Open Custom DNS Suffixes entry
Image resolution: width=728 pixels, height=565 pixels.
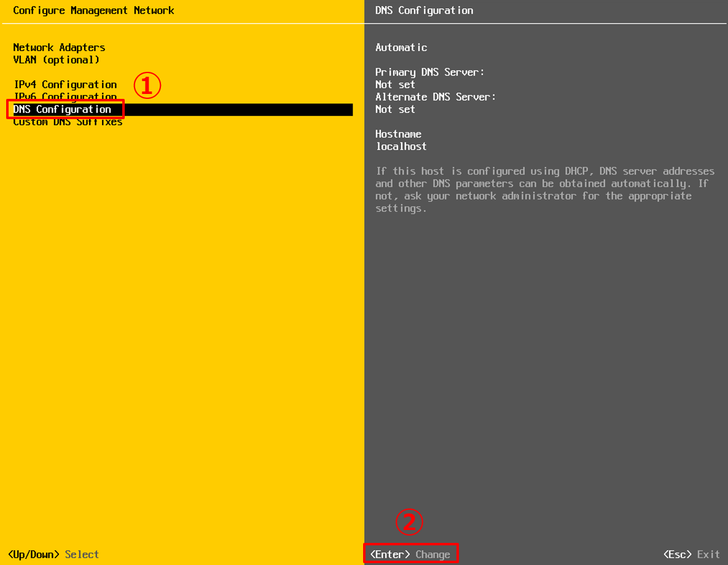[68, 122]
